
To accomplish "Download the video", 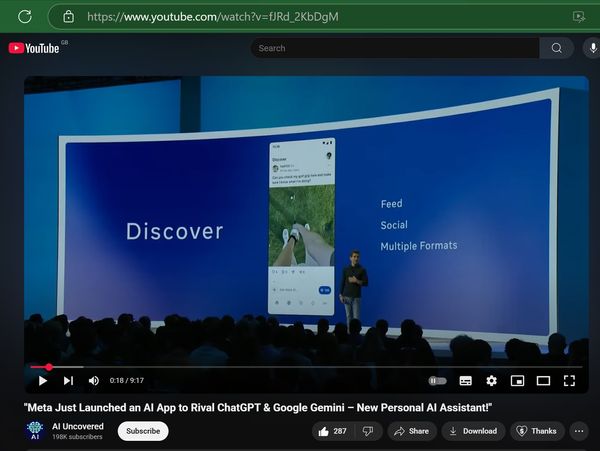I will coord(473,431).
